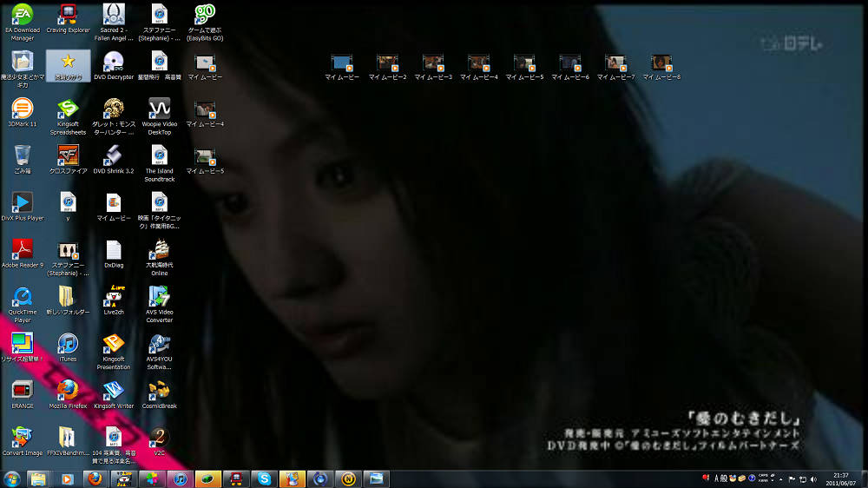Select The Island Soundtrack MP3 file

tap(160, 163)
